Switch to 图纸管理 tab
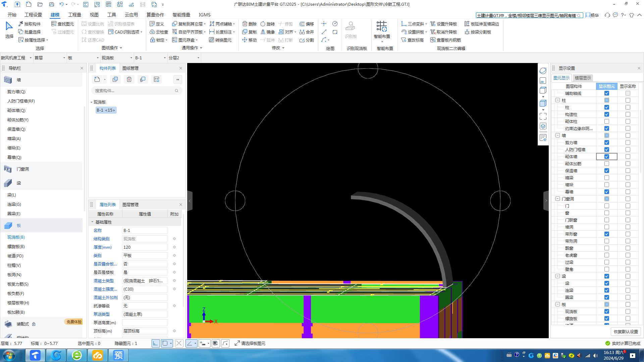 click(x=130, y=68)
